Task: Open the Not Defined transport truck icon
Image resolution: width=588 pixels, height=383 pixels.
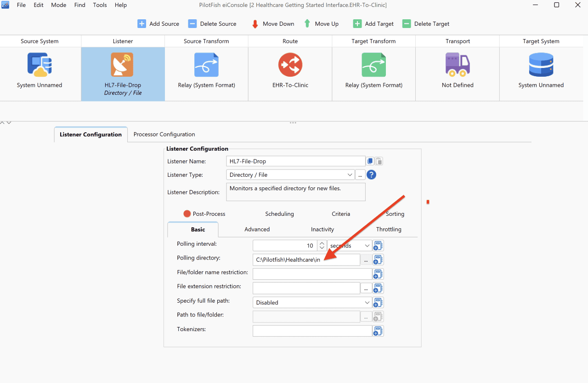Action: tap(458, 65)
